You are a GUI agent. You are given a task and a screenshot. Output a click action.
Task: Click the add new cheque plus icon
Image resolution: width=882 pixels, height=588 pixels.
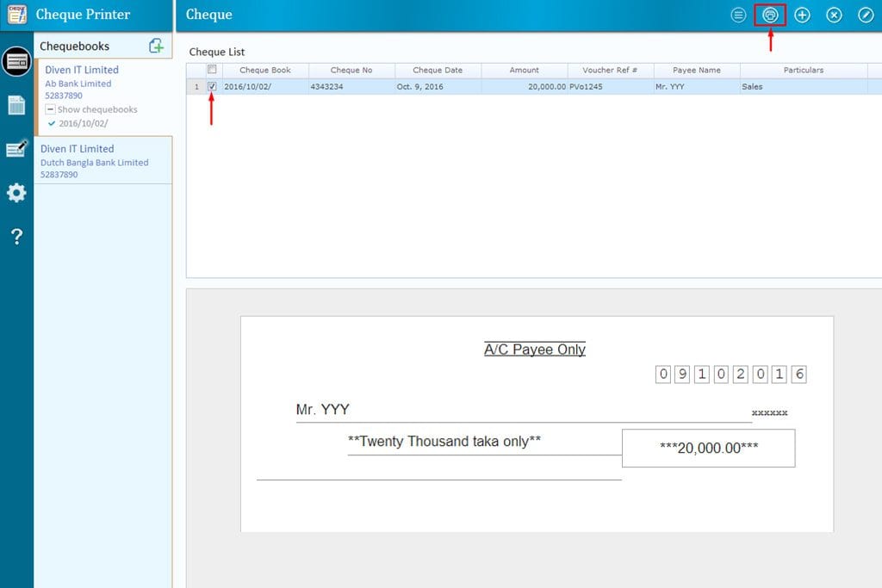point(802,15)
